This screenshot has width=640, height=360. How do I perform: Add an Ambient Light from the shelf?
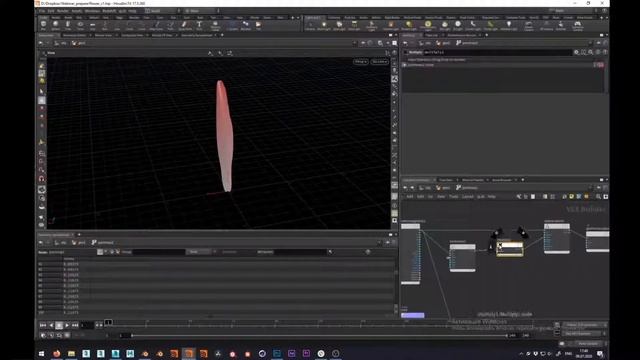pos(509,26)
